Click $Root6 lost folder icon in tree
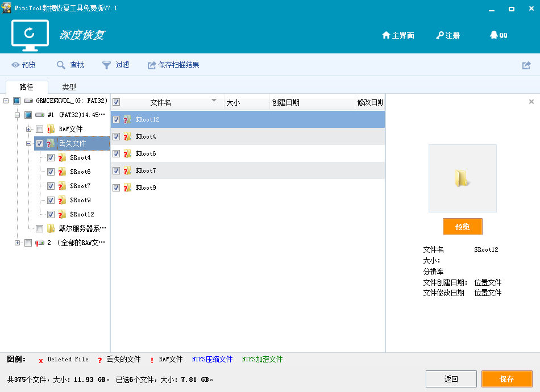Screen dimensions: 540x392 (x=62, y=172)
